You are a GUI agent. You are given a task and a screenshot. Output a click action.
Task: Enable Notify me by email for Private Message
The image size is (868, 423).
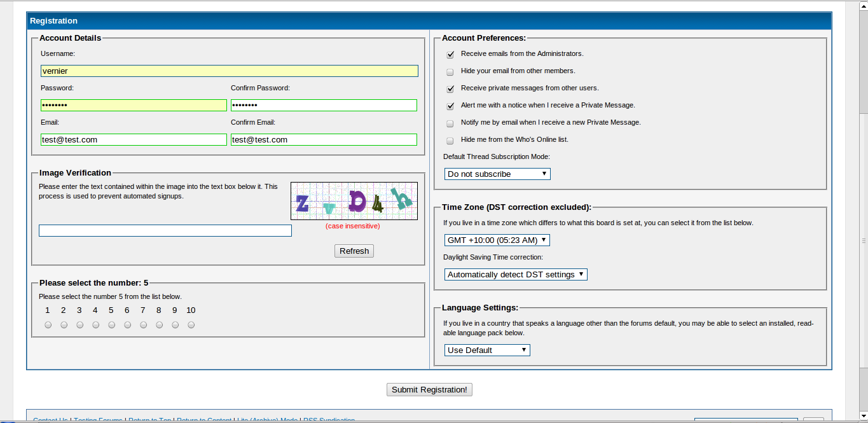coord(450,123)
